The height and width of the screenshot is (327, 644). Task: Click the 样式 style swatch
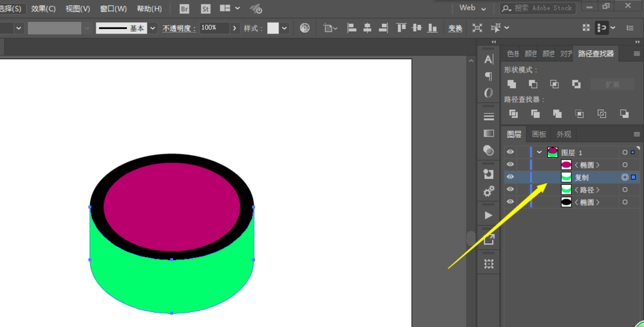tap(273, 28)
